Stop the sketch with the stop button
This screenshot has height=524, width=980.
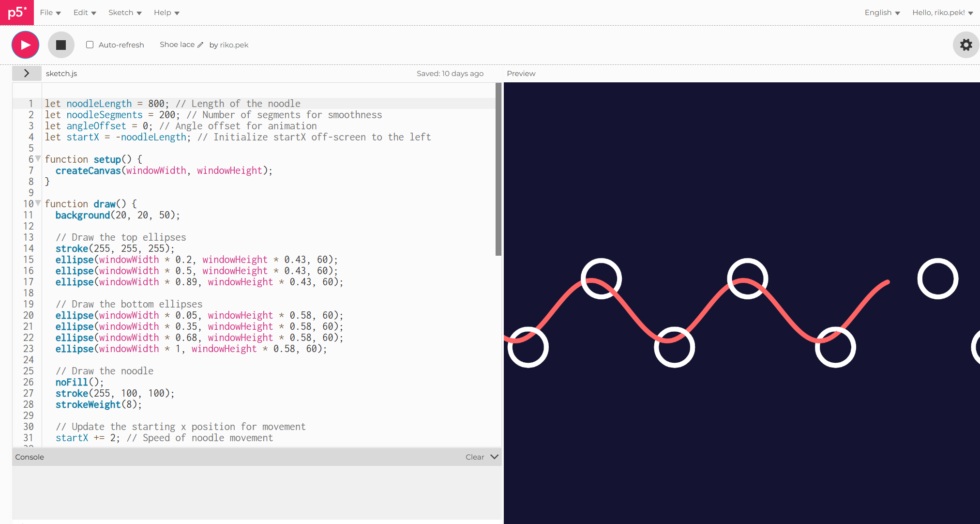[61, 45]
